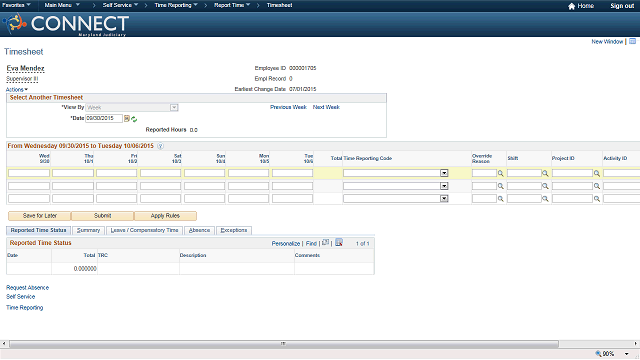Click the Find link
The width and height of the screenshot is (640, 360).
pos(311,244)
